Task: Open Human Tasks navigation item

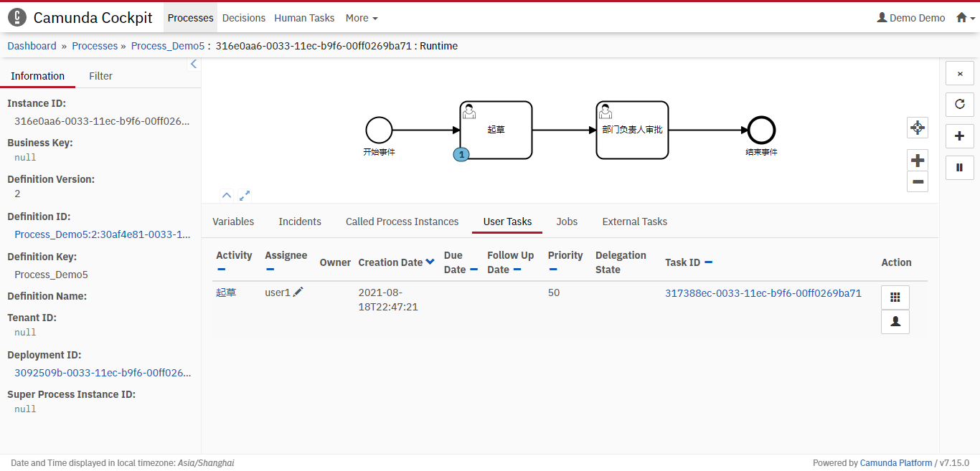Action: click(x=304, y=18)
